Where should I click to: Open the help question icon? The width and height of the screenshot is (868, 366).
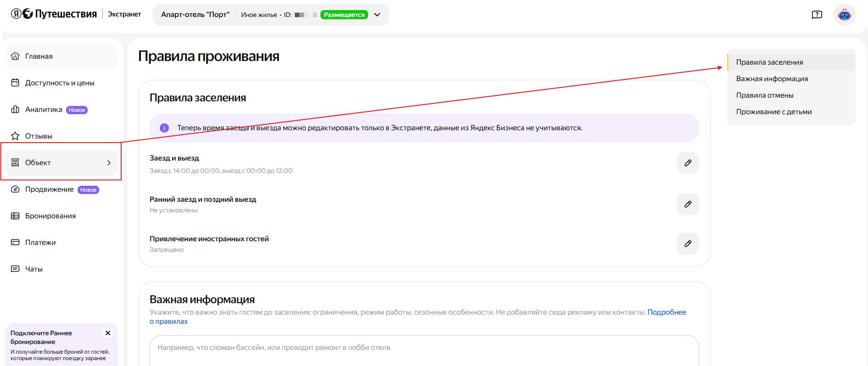pyautogui.click(x=817, y=15)
